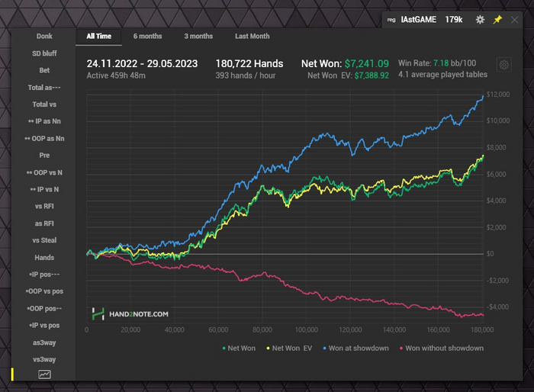Click the $12,000 y-axis label
This screenshot has width=534, height=392.
click(498, 95)
